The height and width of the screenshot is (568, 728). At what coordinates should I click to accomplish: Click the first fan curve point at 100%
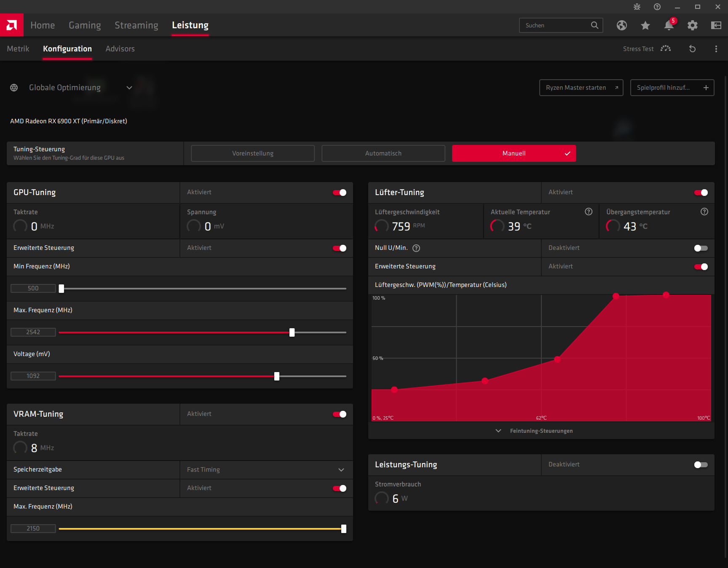(616, 296)
